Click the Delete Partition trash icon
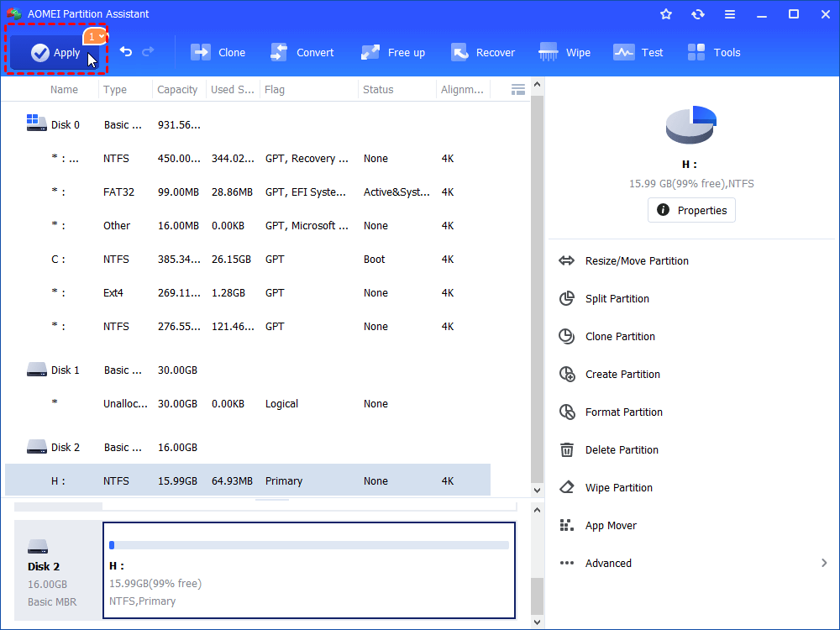840x630 pixels. pos(566,449)
